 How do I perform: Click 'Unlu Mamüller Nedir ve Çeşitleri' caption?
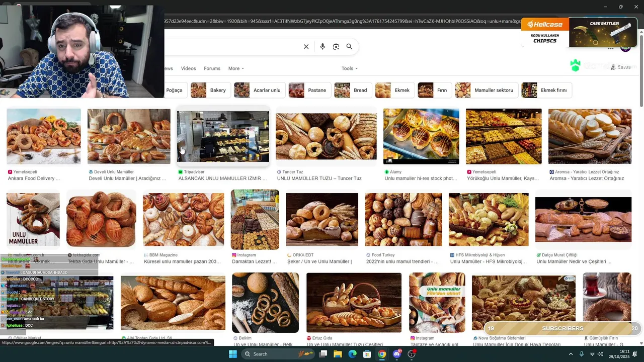[x=574, y=261]
